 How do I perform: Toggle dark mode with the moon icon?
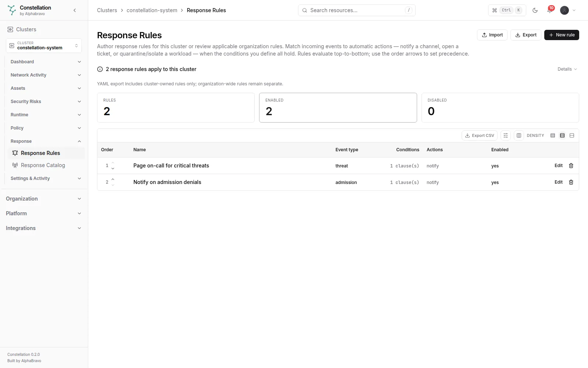click(535, 10)
